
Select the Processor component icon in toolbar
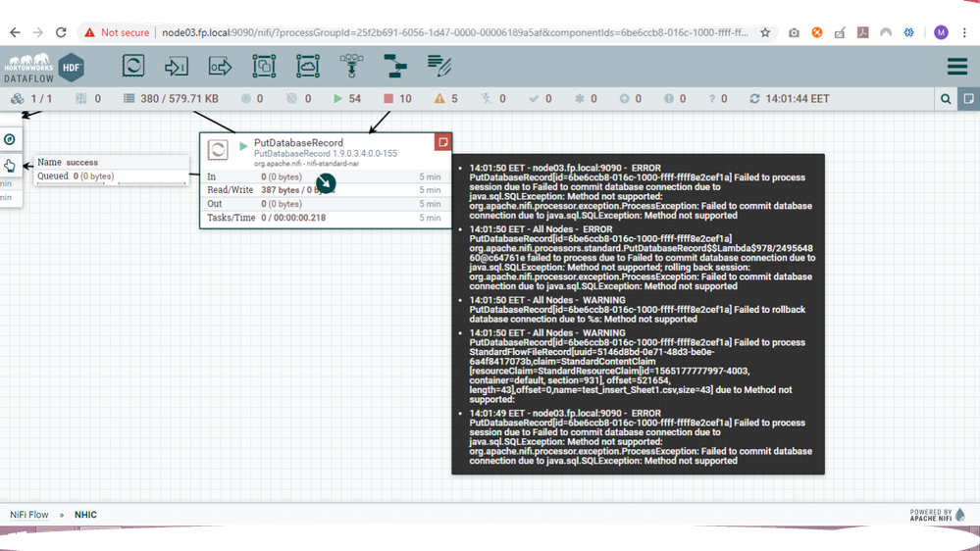tap(133, 66)
